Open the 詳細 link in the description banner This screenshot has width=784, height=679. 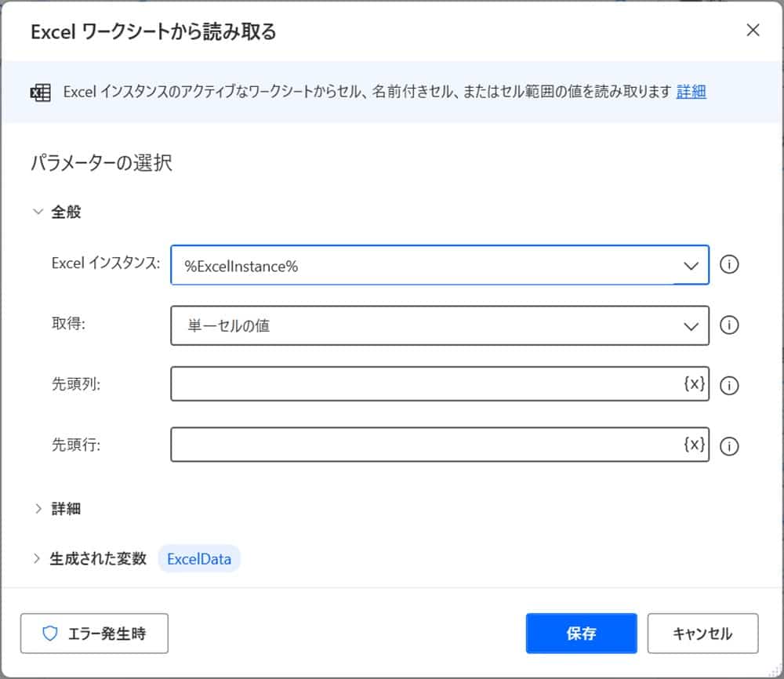tap(691, 92)
